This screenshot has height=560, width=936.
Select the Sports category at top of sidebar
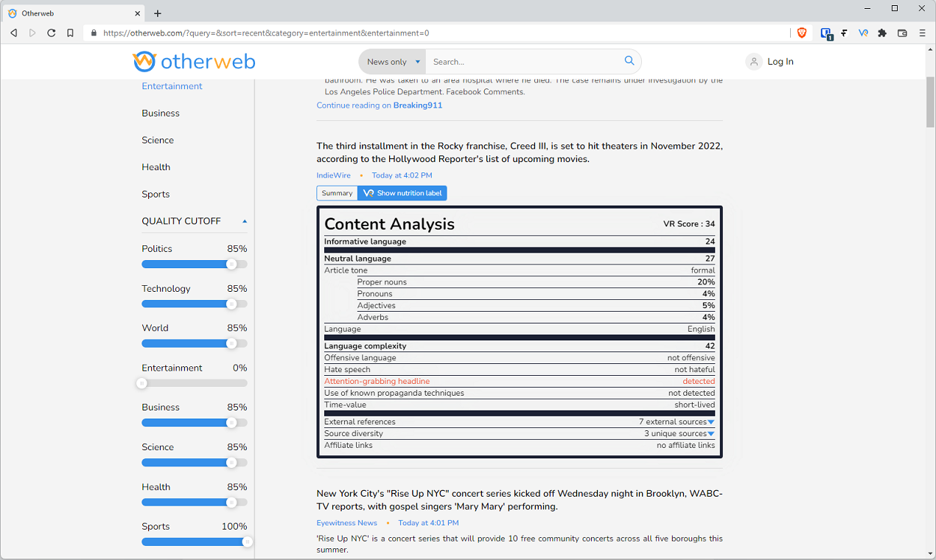click(156, 194)
